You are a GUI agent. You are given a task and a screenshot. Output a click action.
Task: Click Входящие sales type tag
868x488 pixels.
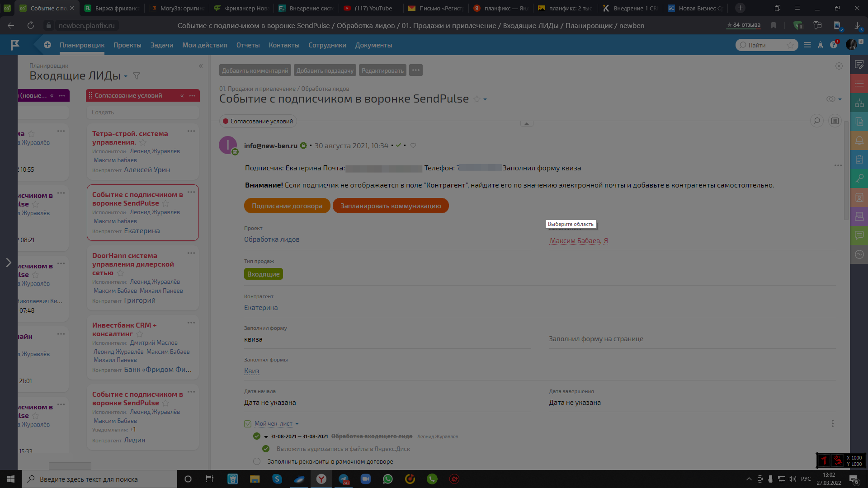264,274
